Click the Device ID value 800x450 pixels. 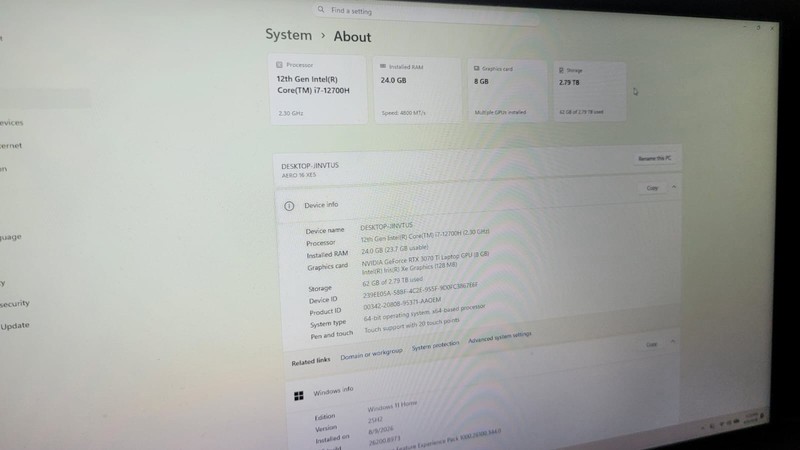point(420,289)
